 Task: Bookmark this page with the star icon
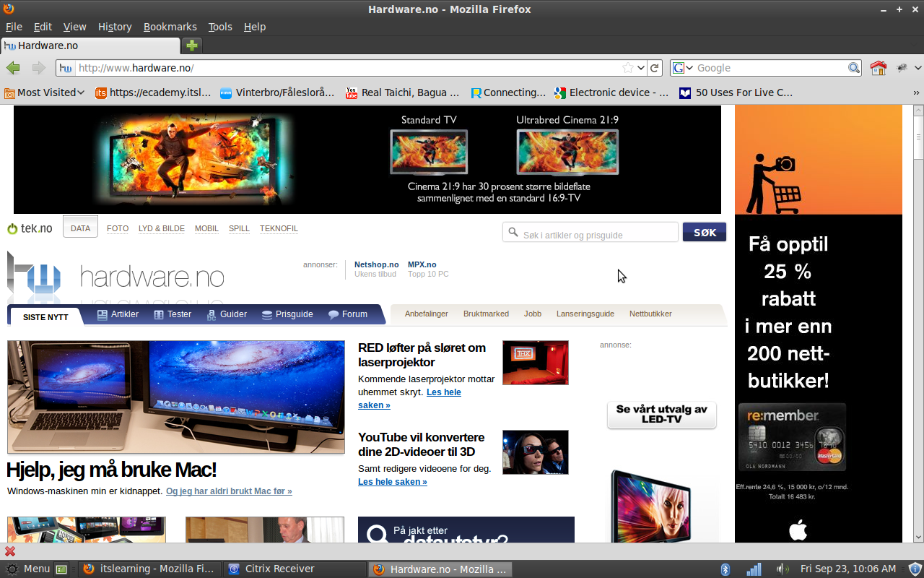[x=628, y=68]
